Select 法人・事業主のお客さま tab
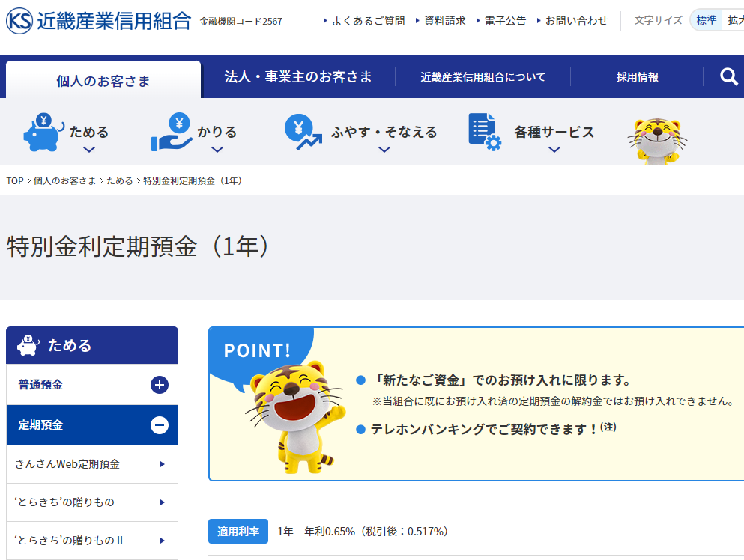The image size is (744, 560). pyautogui.click(x=298, y=76)
